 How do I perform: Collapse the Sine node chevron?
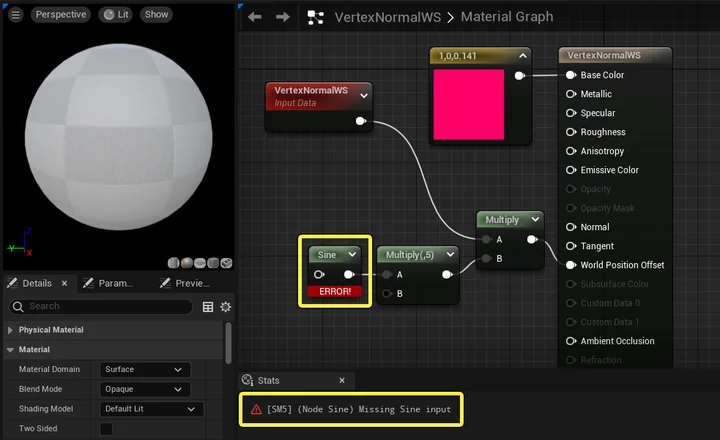tap(352, 254)
